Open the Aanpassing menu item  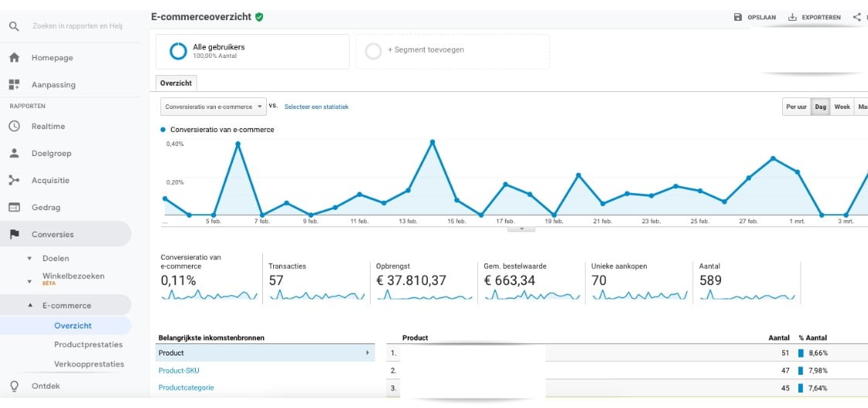point(53,84)
